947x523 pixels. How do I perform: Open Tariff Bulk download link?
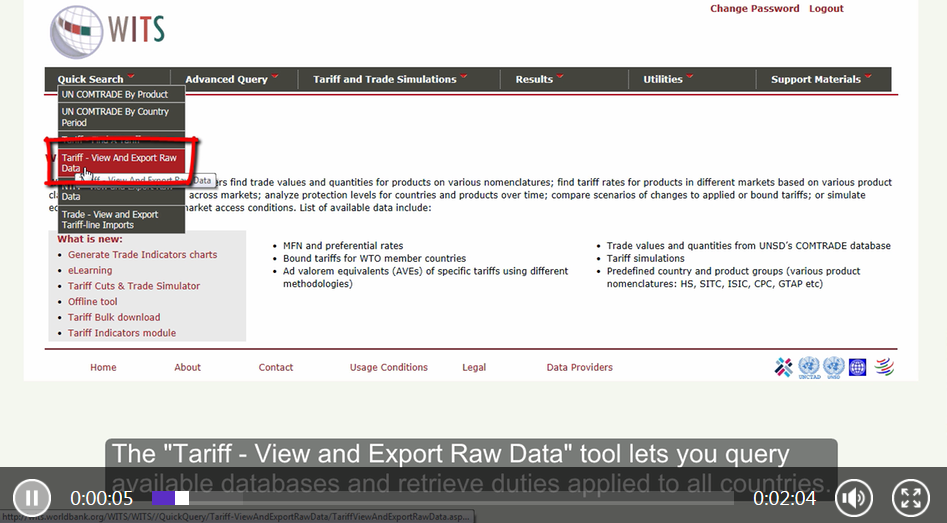pos(114,317)
